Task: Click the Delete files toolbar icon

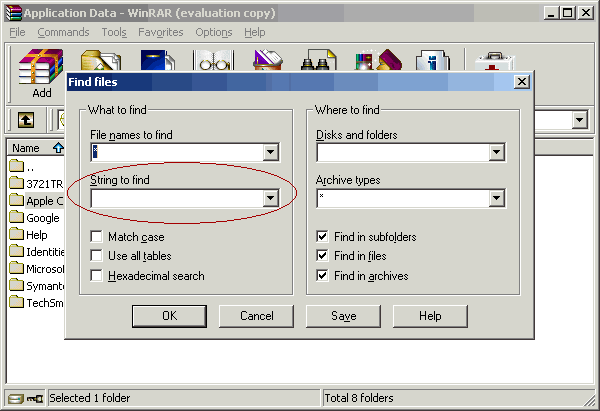Action: [268, 60]
